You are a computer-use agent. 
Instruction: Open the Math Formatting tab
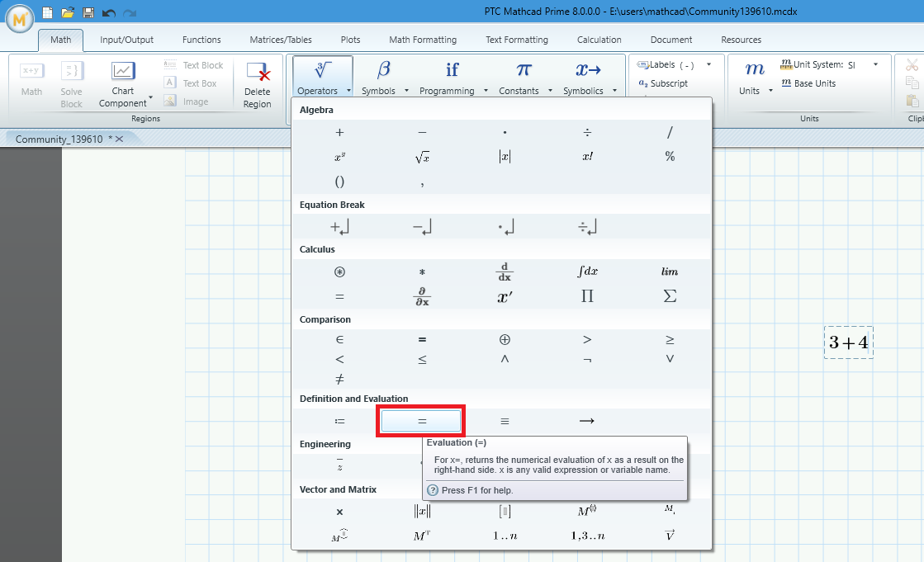click(x=423, y=39)
